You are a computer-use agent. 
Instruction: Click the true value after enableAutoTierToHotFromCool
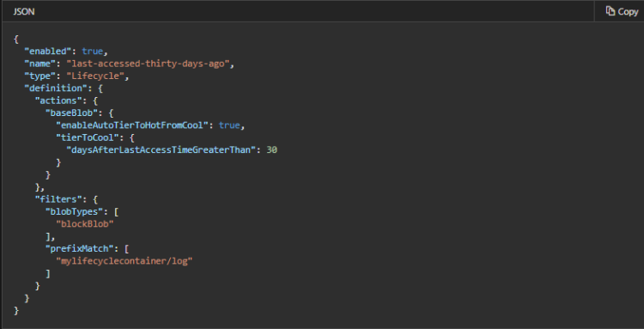click(229, 125)
